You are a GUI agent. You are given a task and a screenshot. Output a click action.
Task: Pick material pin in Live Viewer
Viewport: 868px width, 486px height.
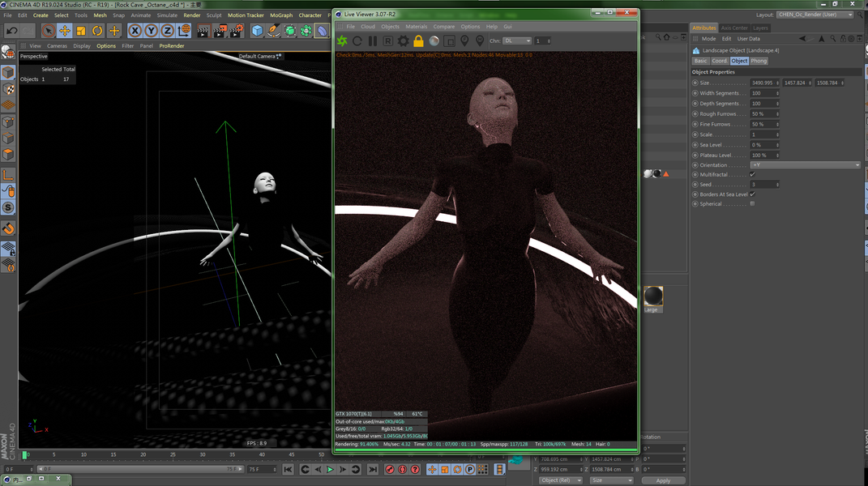click(x=480, y=41)
